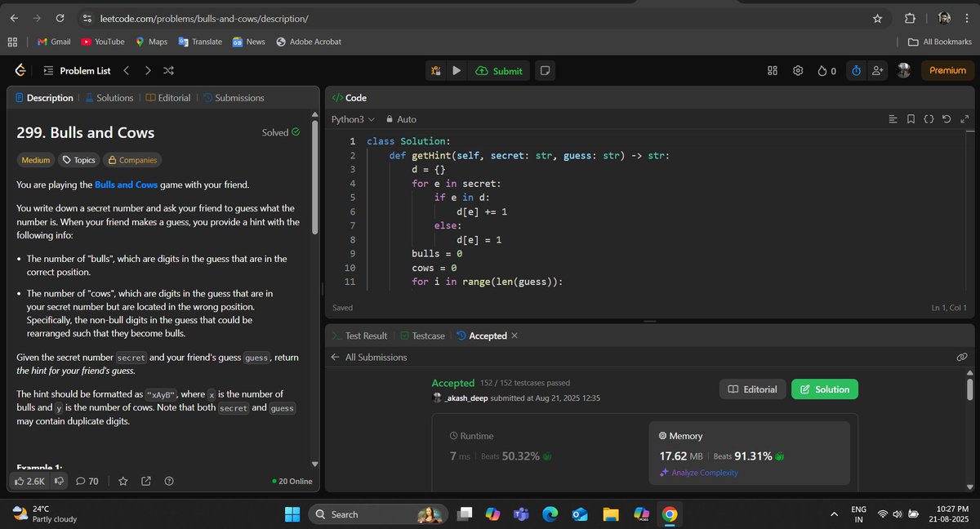The width and height of the screenshot is (980, 529).
Task: Click the curly braces icon
Action: coord(929,120)
